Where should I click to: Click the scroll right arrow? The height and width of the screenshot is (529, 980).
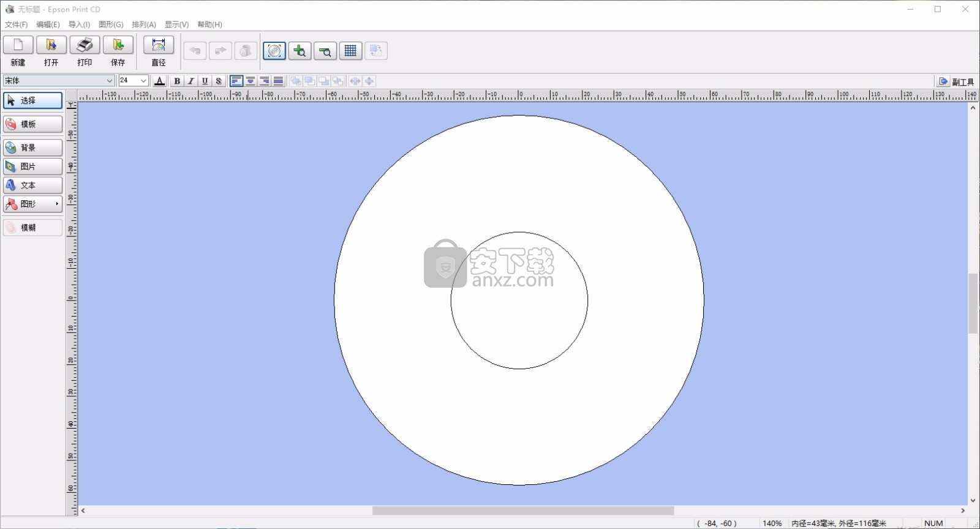963,511
